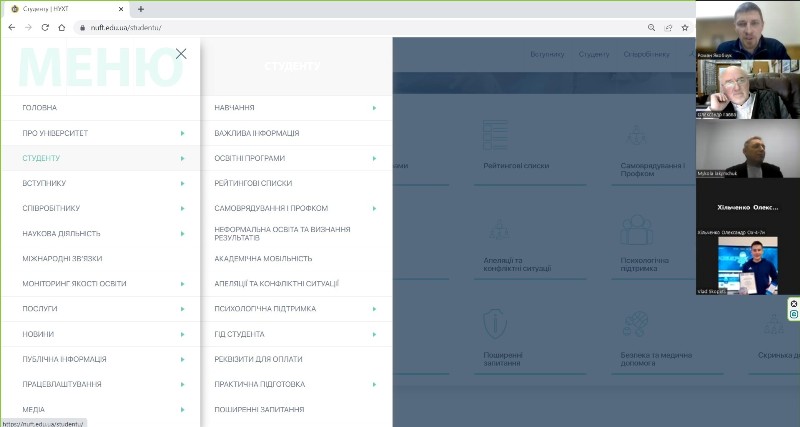This screenshot has width=800, height=427.
Task: Click the СТУДЕНТУ submenu header
Action: 292,66
